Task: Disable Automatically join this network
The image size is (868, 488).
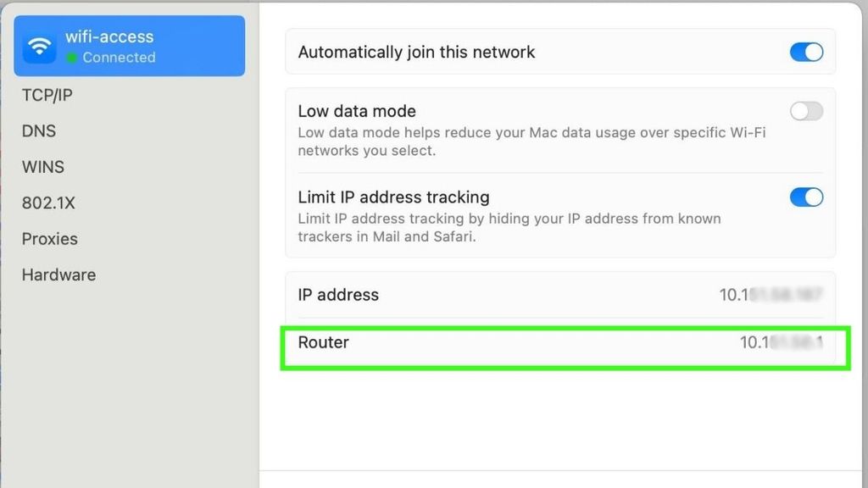Action: click(806, 52)
